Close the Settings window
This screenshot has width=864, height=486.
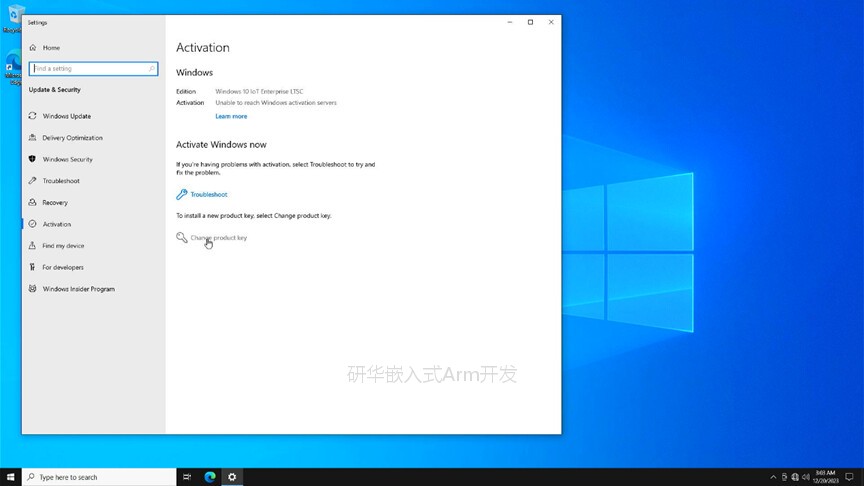[x=551, y=22]
